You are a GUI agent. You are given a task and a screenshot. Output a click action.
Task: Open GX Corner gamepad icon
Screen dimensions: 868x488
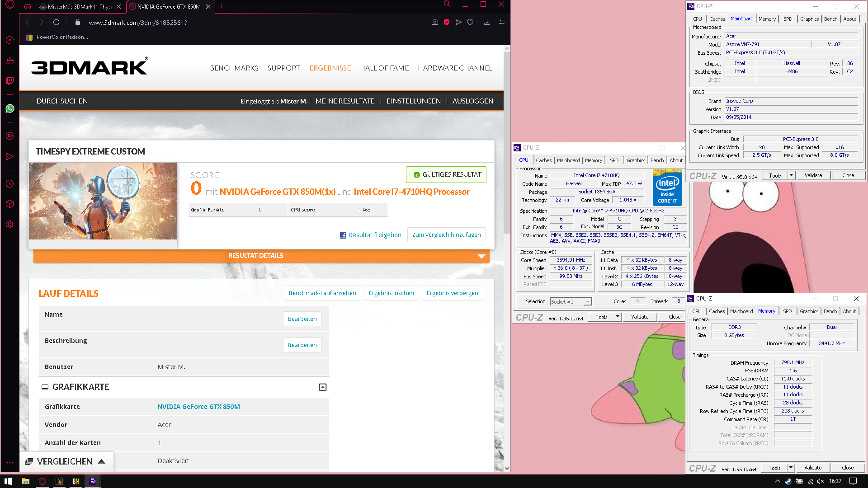coord(28,6)
